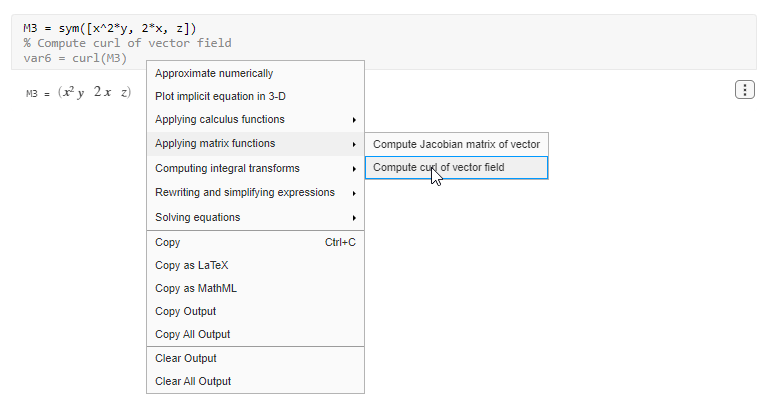This screenshot has height=402, width=765.
Task: Click Clear Output
Action: 186,358
